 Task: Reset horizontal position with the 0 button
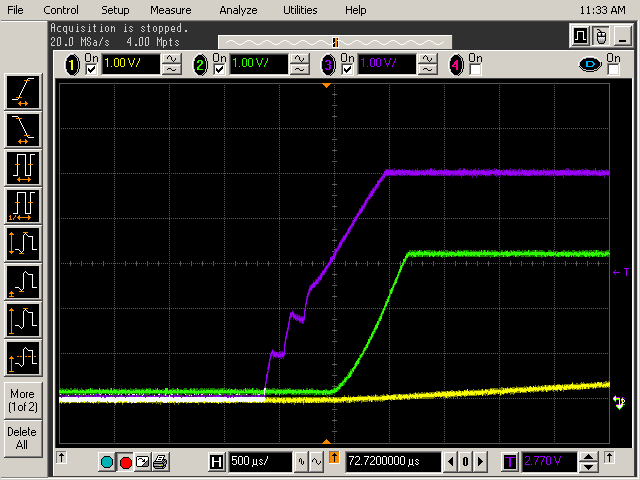465,462
